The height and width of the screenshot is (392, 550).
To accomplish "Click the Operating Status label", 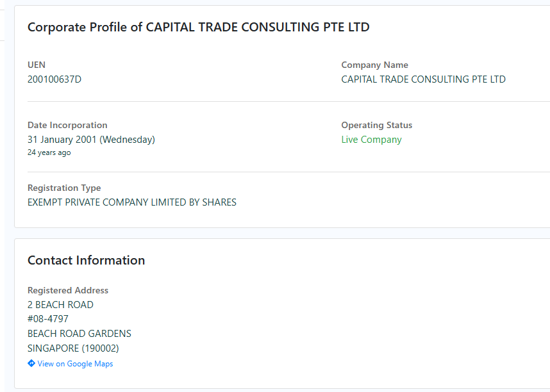I will tap(376, 125).
